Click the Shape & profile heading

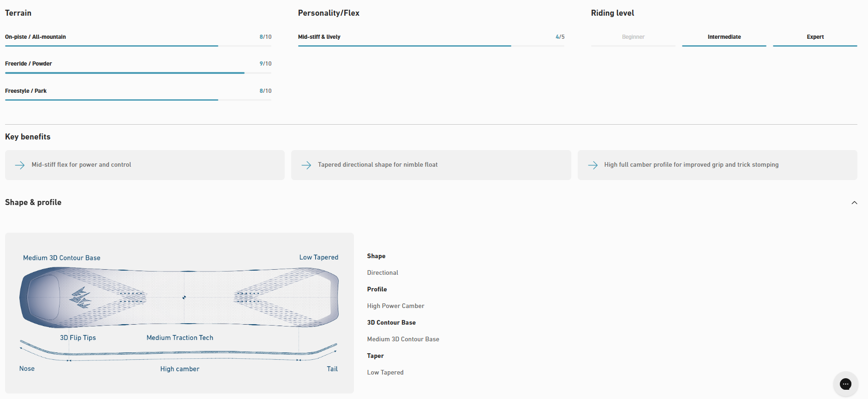33,202
